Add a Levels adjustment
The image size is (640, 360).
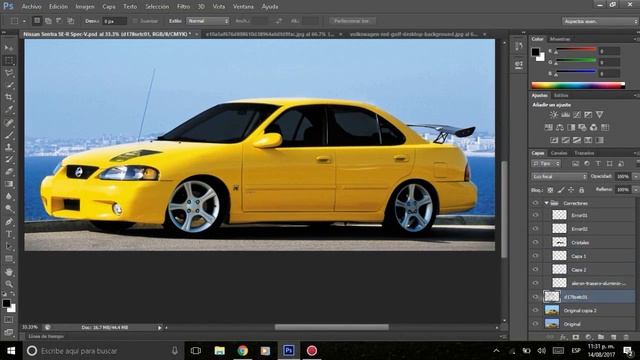(x=565, y=115)
